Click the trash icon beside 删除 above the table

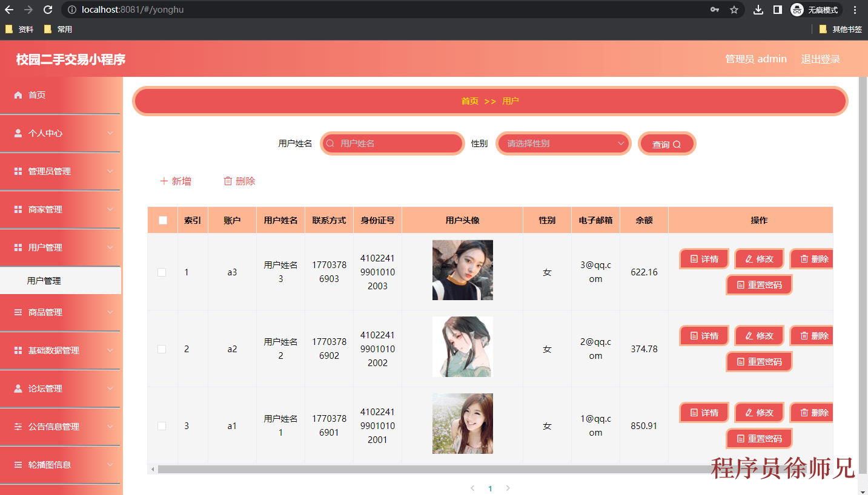coord(228,180)
